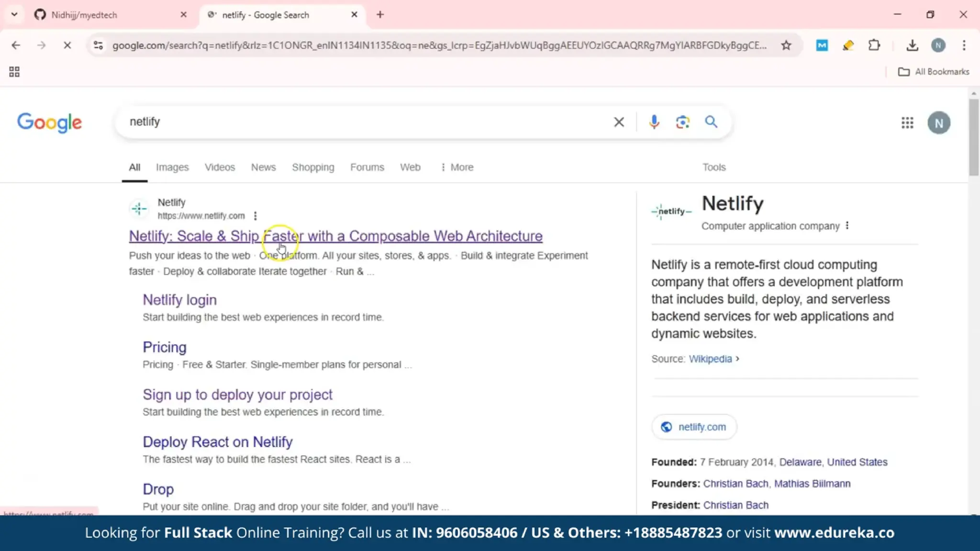Viewport: 980px width, 551px height.
Task: Open the Netlify login sitelink
Action: [x=179, y=300]
